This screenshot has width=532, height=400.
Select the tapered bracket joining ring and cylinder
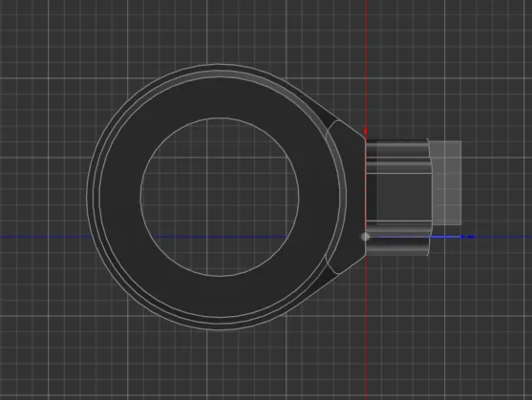[351, 197]
